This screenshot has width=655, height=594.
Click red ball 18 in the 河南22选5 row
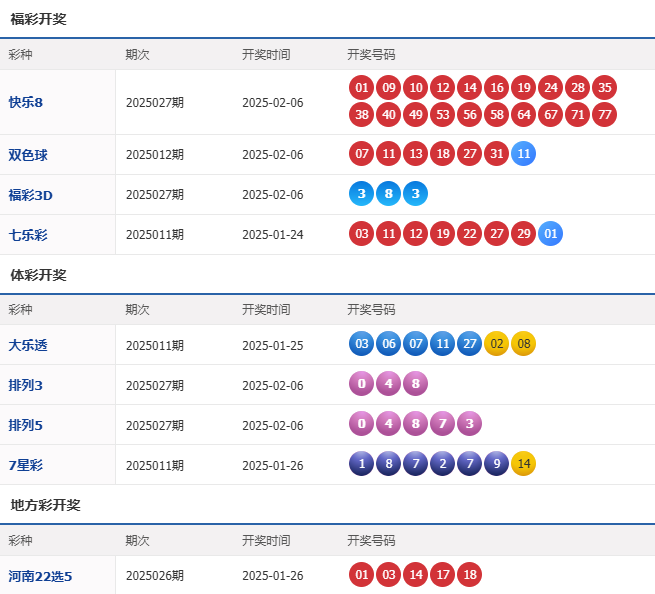click(470, 575)
